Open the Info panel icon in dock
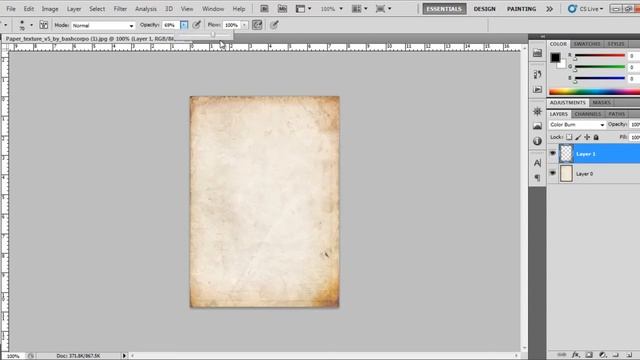 coord(538,141)
